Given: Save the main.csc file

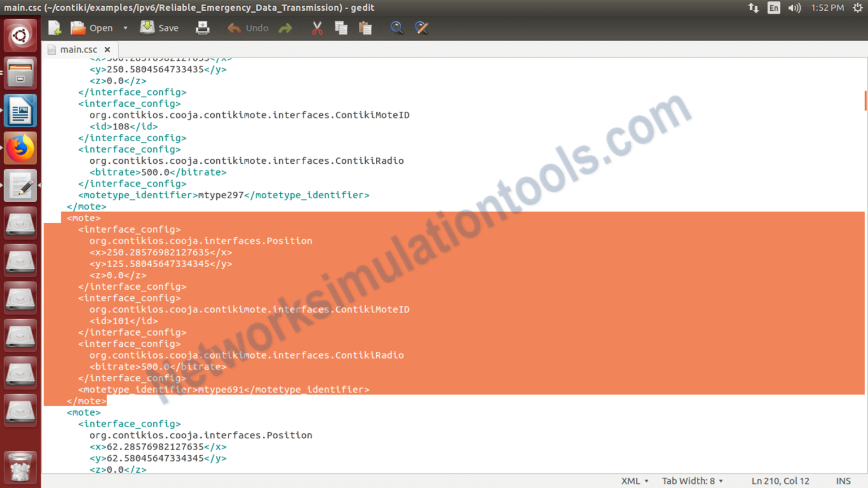Looking at the screenshot, I should pos(159,27).
